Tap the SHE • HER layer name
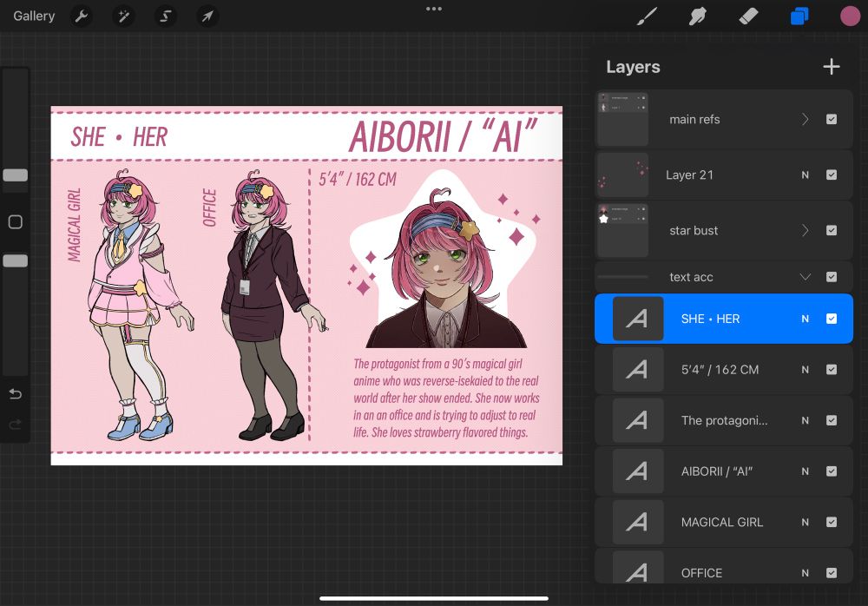 click(710, 319)
